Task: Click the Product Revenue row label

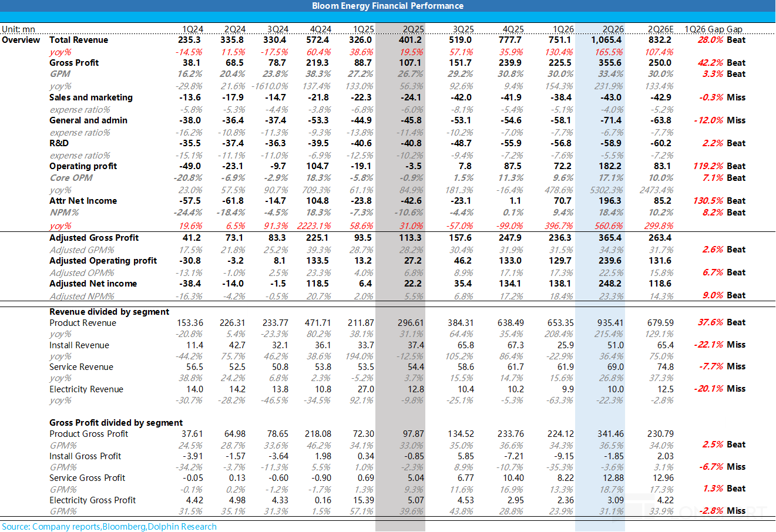Action: [83, 323]
